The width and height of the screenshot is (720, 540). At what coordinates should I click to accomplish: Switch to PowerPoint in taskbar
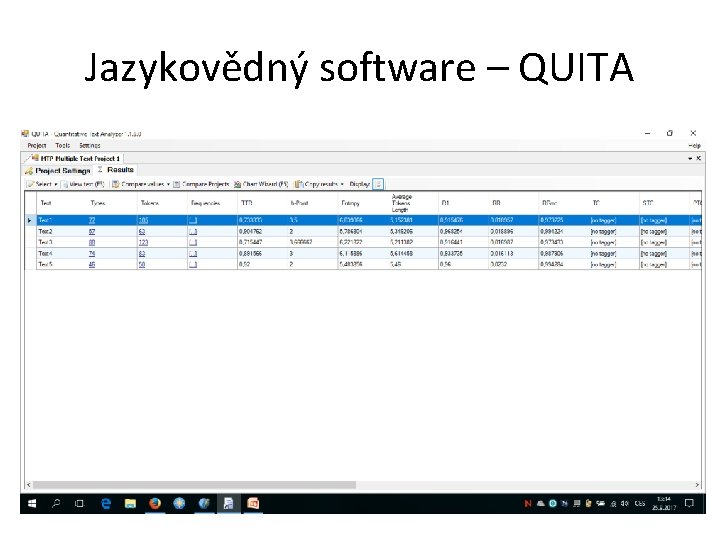(x=253, y=504)
